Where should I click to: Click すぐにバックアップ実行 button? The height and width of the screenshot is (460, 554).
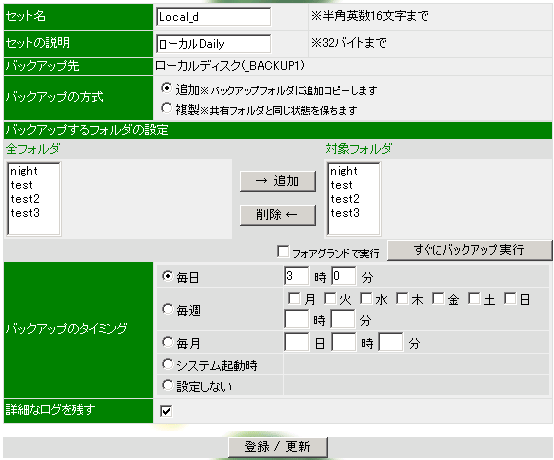coord(469,250)
